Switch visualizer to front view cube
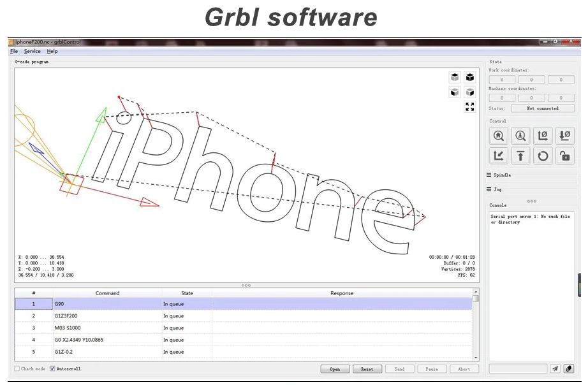 tap(455, 92)
